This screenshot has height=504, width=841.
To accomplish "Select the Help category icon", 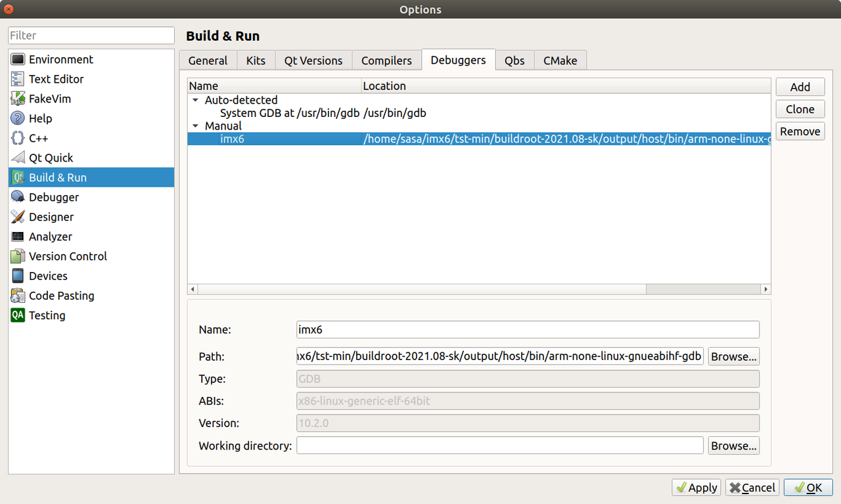I will (x=18, y=118).
